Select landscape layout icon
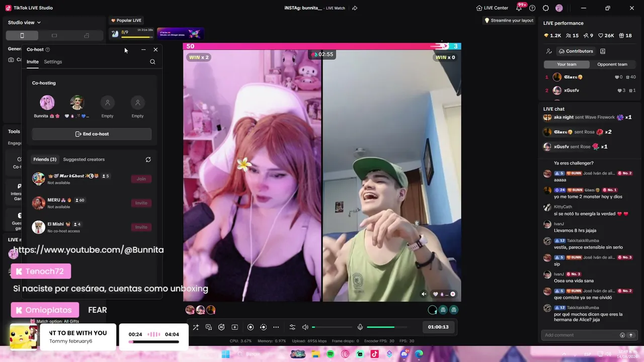Image resolution: width=644 pixels, height=362 pixels. pos(54,36)
